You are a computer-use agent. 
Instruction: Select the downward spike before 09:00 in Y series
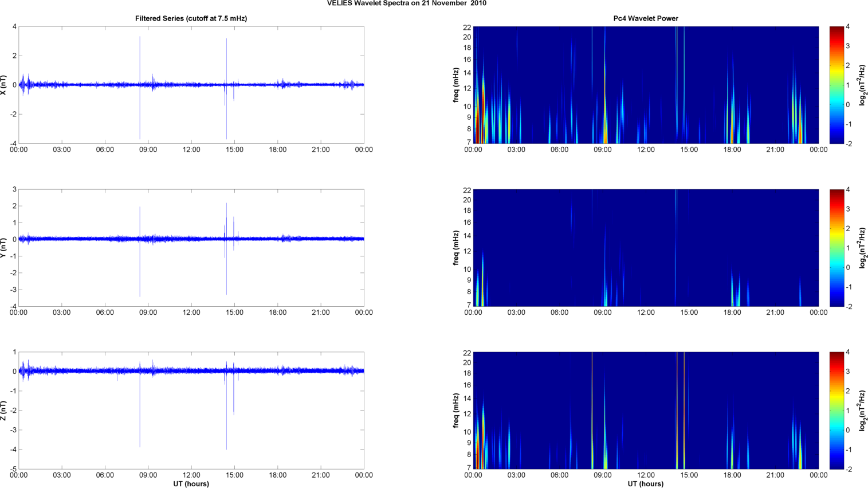point(140,275)
